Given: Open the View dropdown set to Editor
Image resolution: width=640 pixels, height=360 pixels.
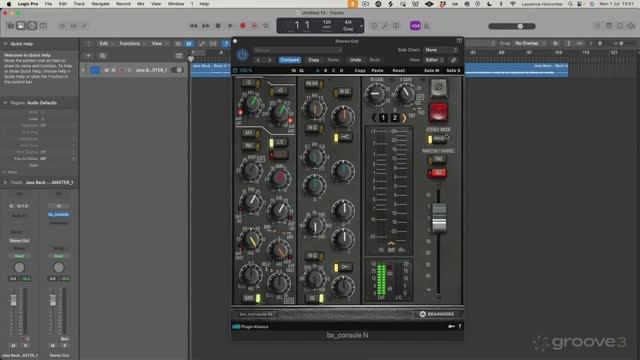Looking at the screenshot, I should (x=435, y=60).
